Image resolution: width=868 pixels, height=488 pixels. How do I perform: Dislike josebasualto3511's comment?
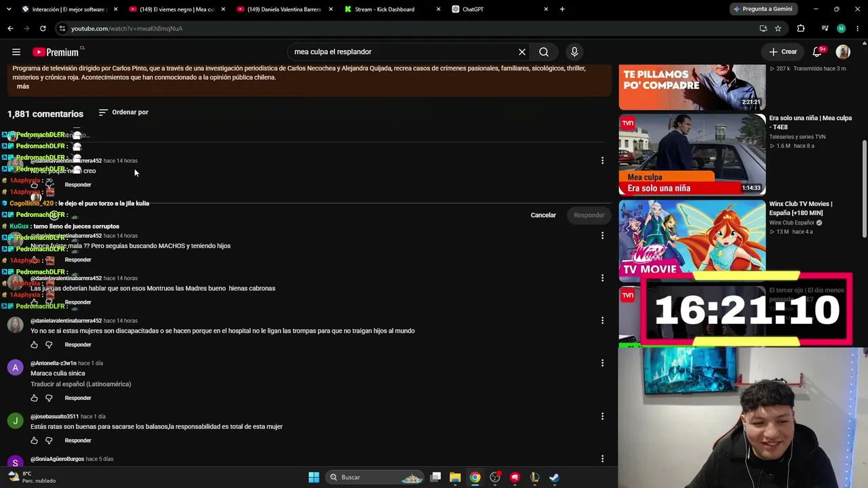(49, 441)
